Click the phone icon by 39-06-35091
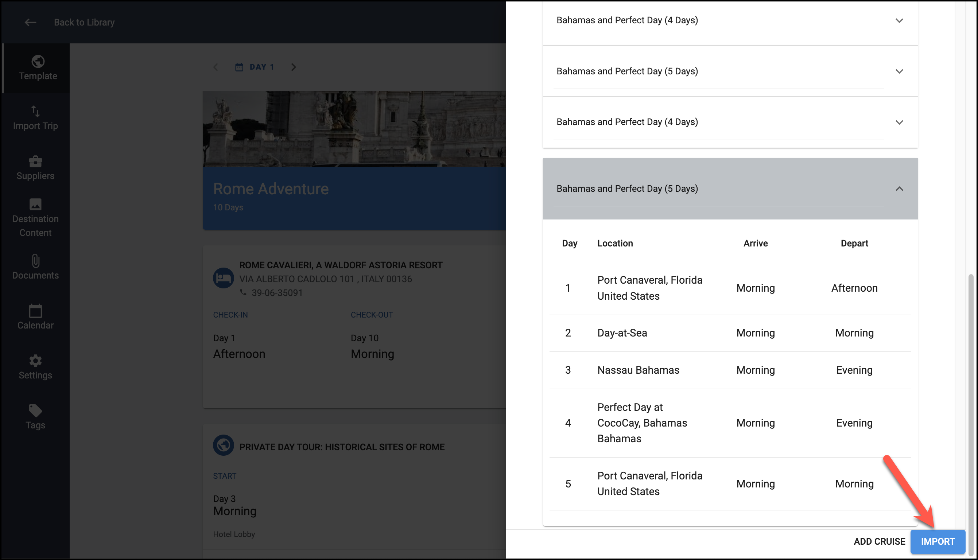The width and height of the screenshot is (978, 560). click(x=243, y=292)
